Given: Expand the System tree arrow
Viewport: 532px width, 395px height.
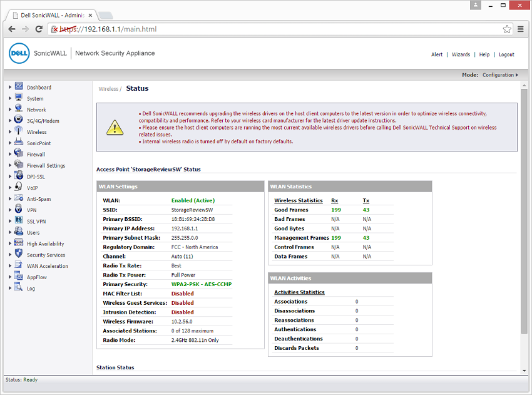Looking at the screenshot, I should 10,98.
